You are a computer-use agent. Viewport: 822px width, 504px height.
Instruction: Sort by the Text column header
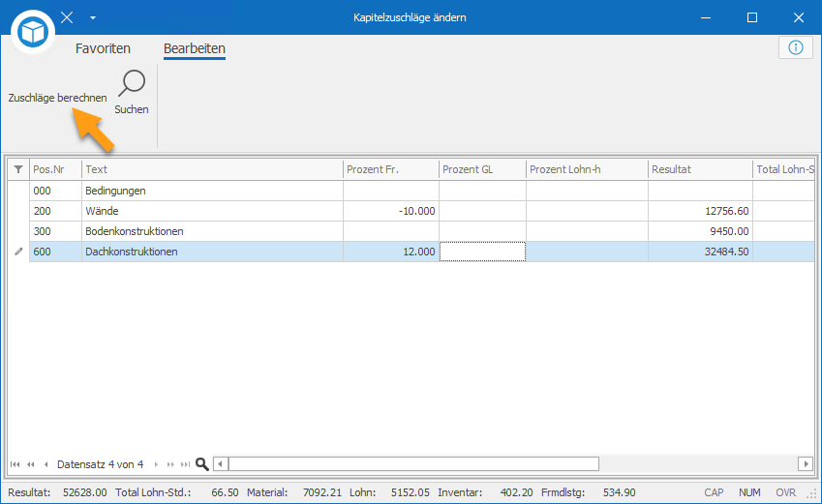[212, 169]
